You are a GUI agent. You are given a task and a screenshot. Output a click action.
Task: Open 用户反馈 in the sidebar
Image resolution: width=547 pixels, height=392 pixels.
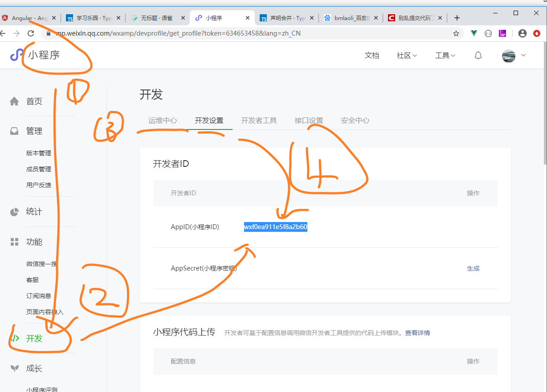click(x=39, y=185)
